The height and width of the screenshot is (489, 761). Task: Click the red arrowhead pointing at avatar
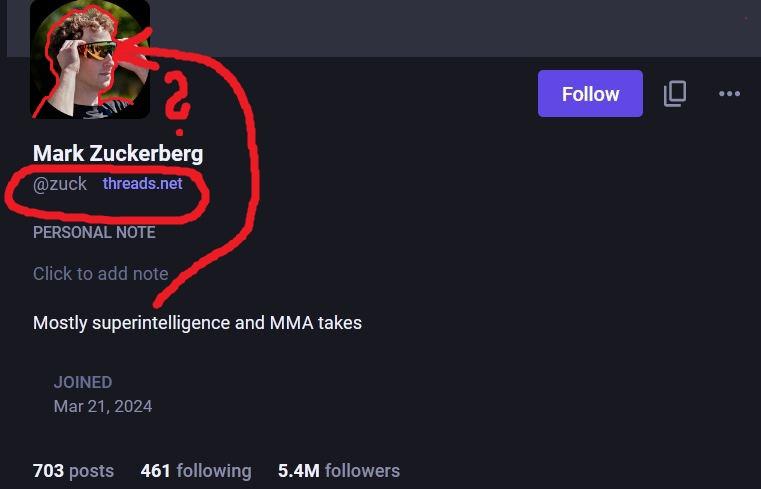[x=137, y=50]
